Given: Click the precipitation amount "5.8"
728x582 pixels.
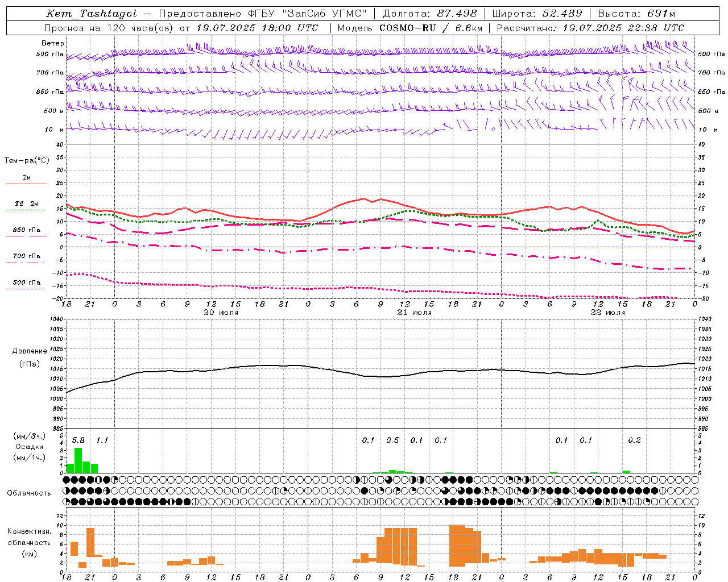Looking at the screenshot, I should coord(78,440).
